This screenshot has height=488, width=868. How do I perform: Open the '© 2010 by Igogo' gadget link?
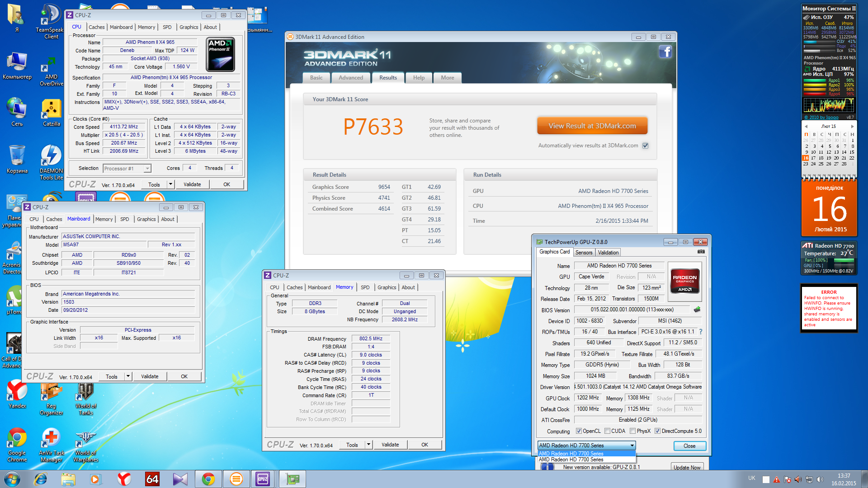(821, 117)
